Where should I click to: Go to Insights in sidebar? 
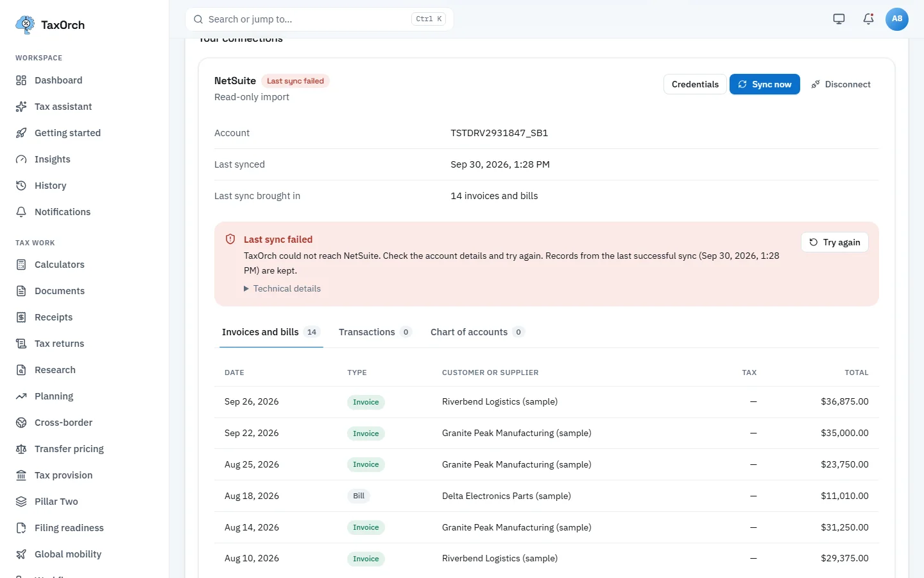coord(53,159)
